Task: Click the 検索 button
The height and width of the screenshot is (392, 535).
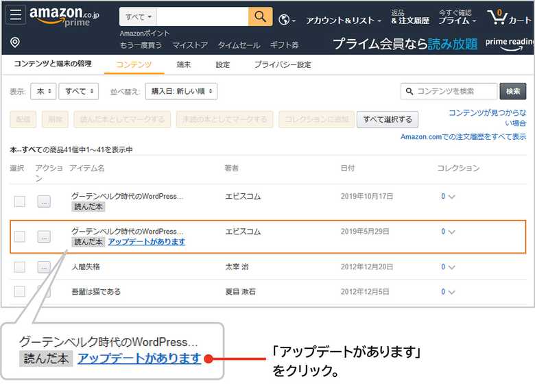Action: 513,91
